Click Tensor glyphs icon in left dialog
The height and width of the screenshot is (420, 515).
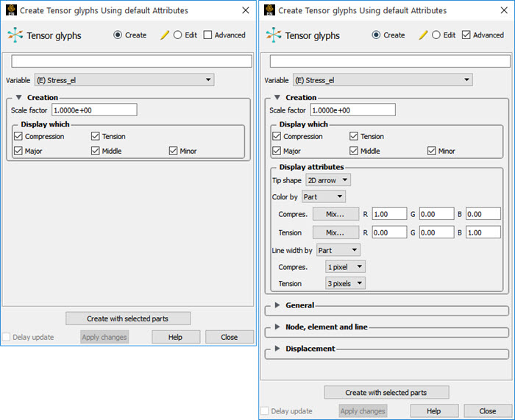[15, 35]
